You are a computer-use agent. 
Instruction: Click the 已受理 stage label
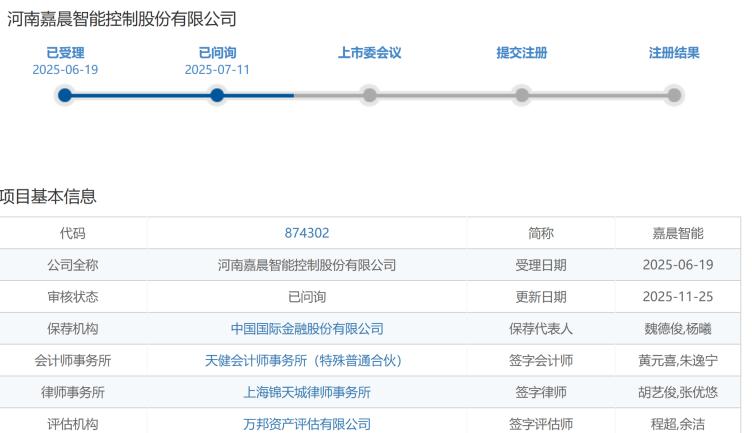click(x=65, y=53)
